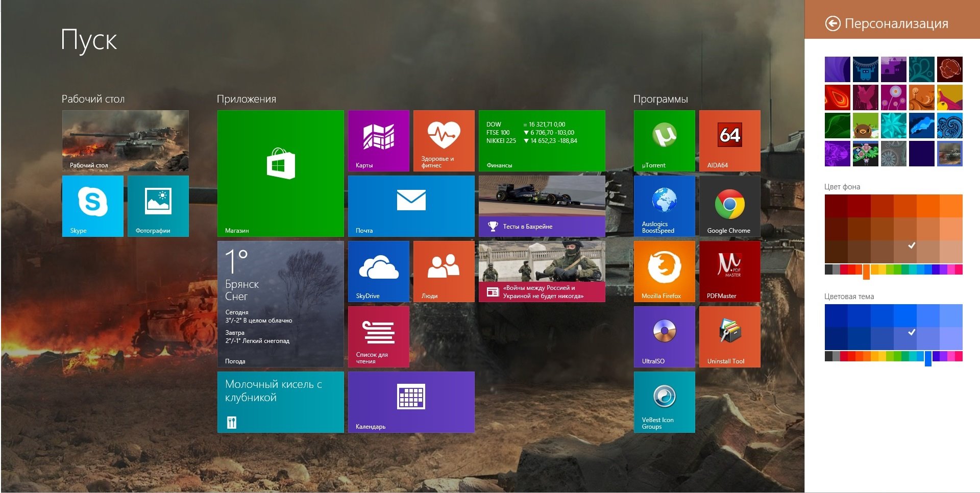Open the Skype tile
This screenshot has height=493, width=980.
(x=92, y=206)
